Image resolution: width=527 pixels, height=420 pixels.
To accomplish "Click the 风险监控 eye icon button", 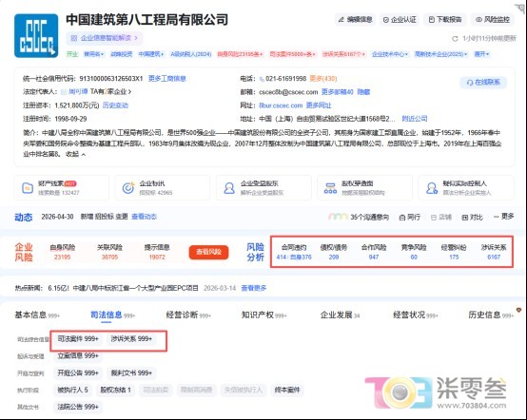I will [x=493, y=20].
